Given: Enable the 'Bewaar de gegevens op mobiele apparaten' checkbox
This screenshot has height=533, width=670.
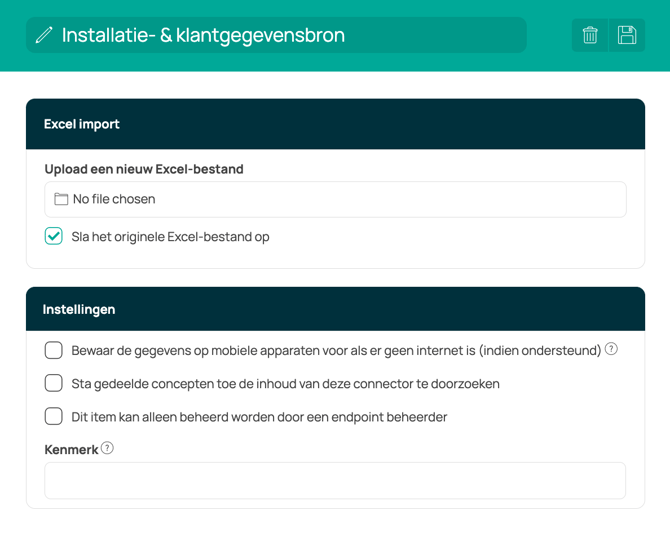Looking at the screenshot, I should (54, 350).
